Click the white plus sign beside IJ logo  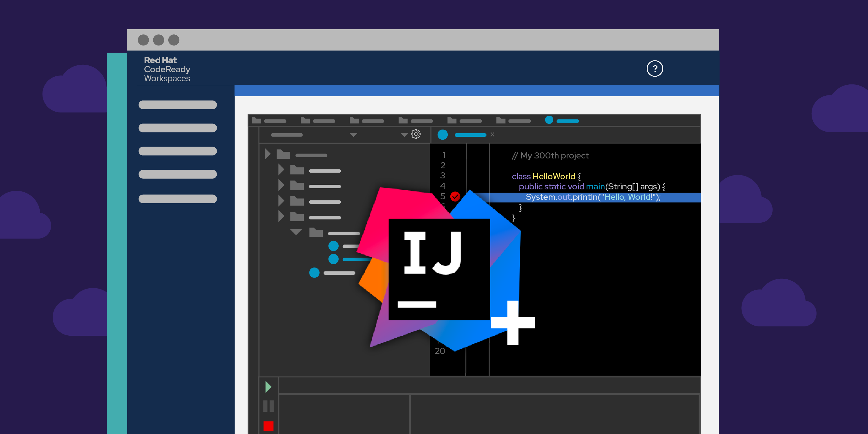tap(513, 322)
